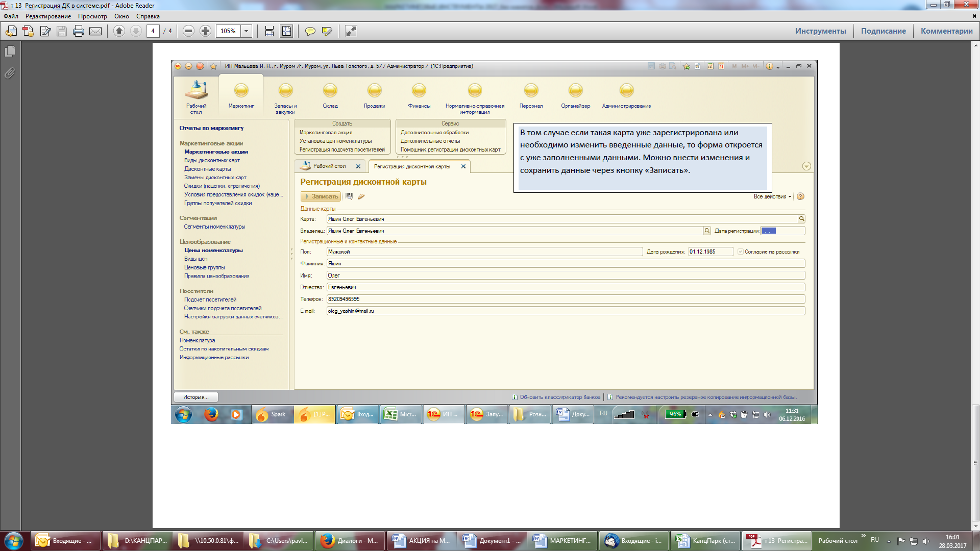980x551 pixels.
Task: Toggle read mode view icon
Action: click(x=351, y=31)
